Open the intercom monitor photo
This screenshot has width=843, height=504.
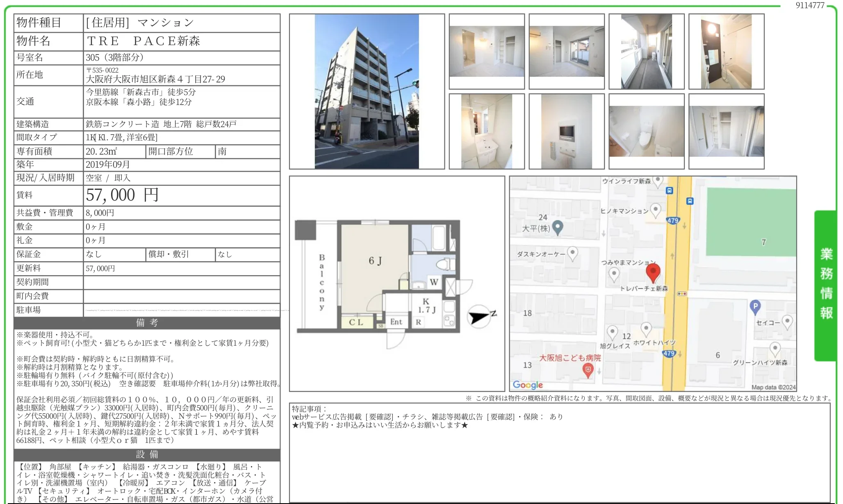coord(566,131)
